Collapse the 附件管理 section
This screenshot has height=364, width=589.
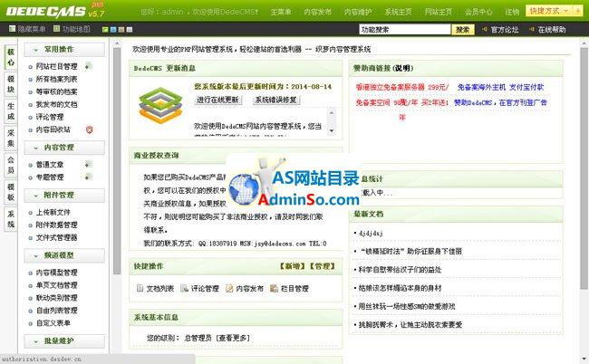click(x=64, y=196)
